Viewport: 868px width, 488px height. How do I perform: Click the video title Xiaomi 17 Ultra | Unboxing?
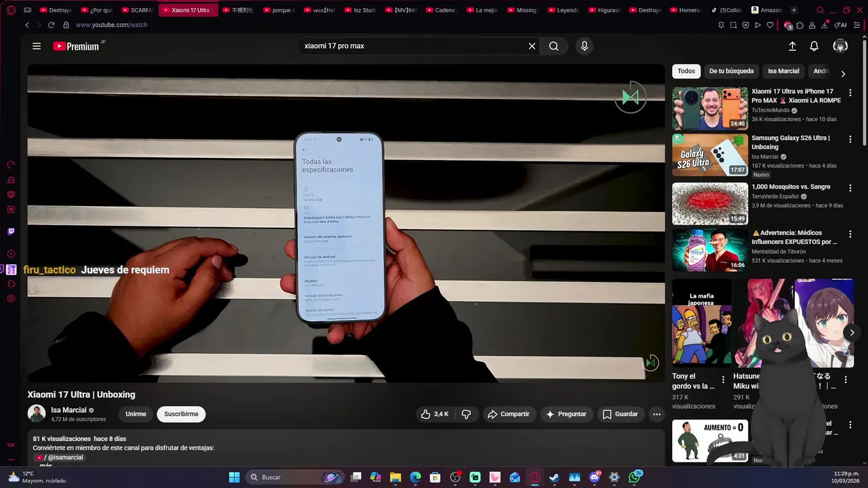[81, 394]
